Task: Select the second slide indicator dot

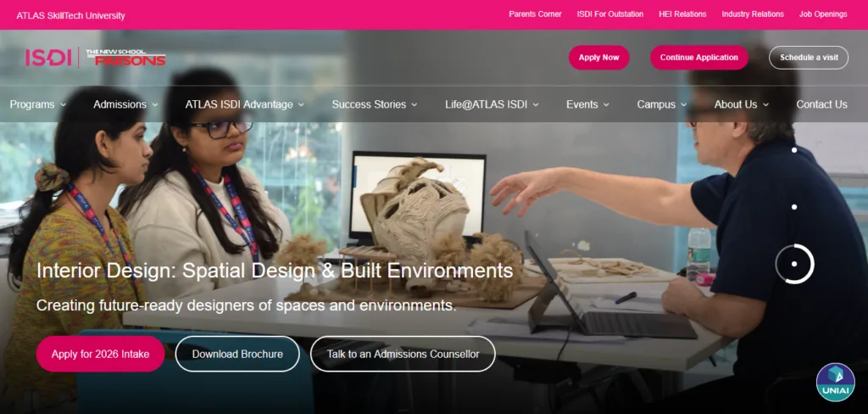Action: coord(793,207)
